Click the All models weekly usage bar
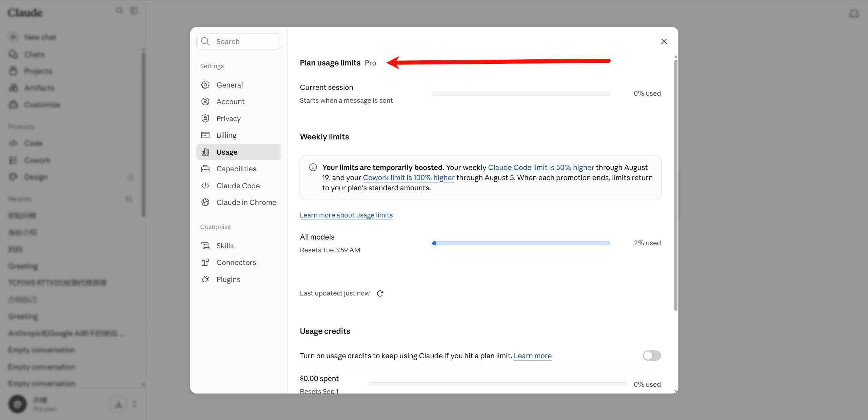Image resolution: width=868 pixels, height=420 pixels. pyautogui.click(x=521, y=243)
